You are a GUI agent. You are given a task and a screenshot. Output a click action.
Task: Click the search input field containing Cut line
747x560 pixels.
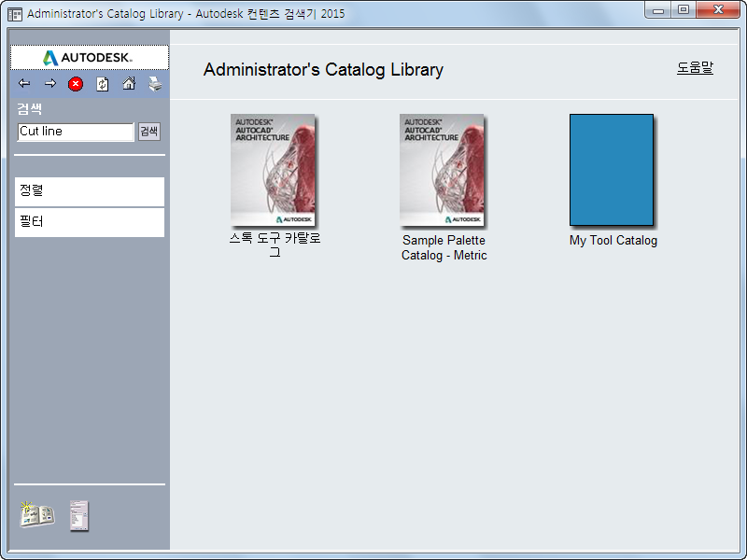[x=76, y=132]
